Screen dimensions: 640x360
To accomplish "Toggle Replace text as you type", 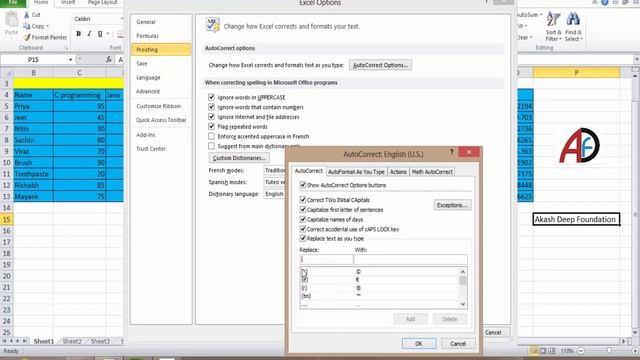I will 303,238.
